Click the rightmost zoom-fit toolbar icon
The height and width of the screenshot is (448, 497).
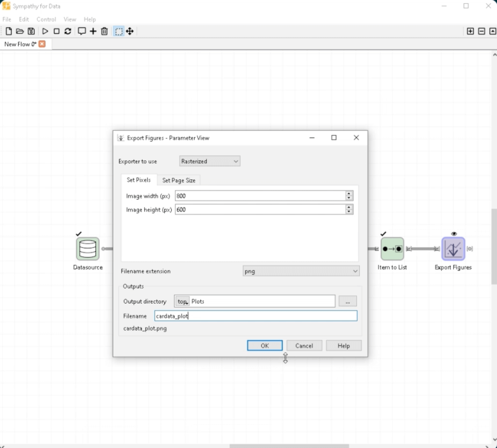(x=493, y=31)
